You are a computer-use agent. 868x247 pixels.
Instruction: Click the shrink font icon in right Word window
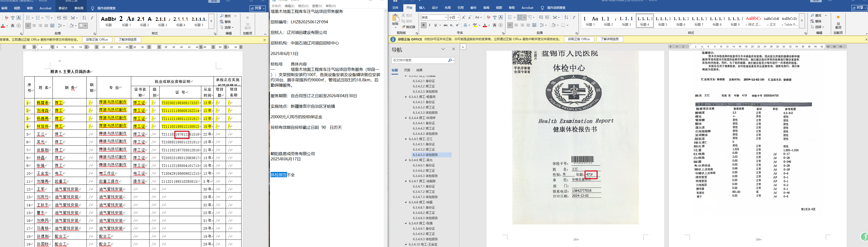tap(470, 18)
